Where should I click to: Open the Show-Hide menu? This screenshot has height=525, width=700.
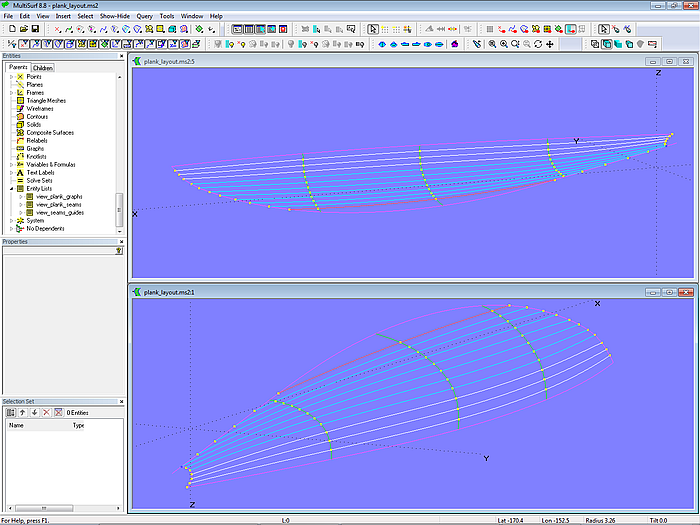click(x=114, y=17)
